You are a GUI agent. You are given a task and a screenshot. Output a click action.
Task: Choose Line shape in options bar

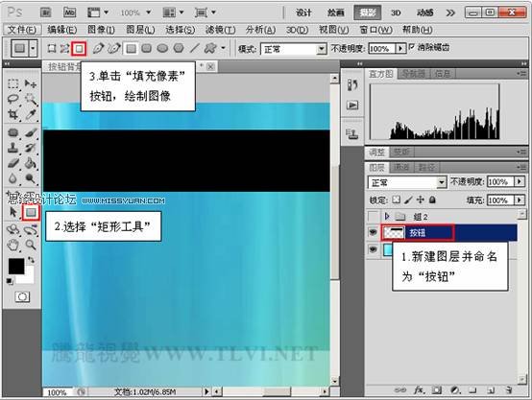[194, 48]
